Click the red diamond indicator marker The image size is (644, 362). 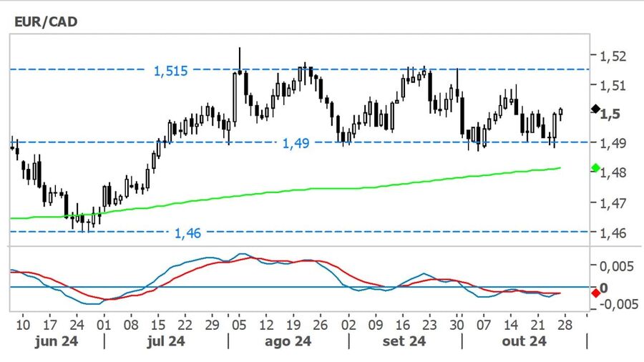click(595, 292)
